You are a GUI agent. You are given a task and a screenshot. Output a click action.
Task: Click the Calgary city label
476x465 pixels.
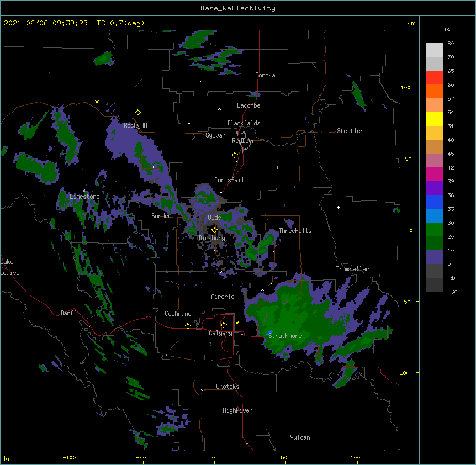(220, 333)
